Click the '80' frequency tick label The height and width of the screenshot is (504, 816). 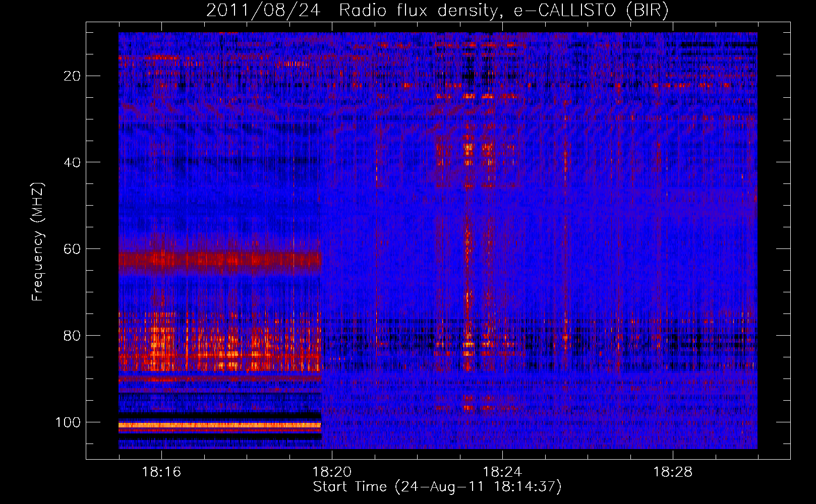(x=73, y=336)
